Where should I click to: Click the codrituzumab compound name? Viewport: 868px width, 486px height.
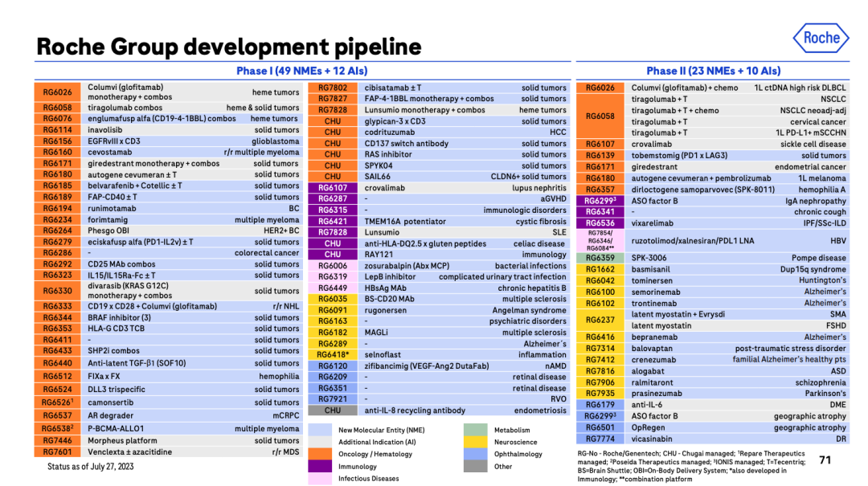pos(389,133)
